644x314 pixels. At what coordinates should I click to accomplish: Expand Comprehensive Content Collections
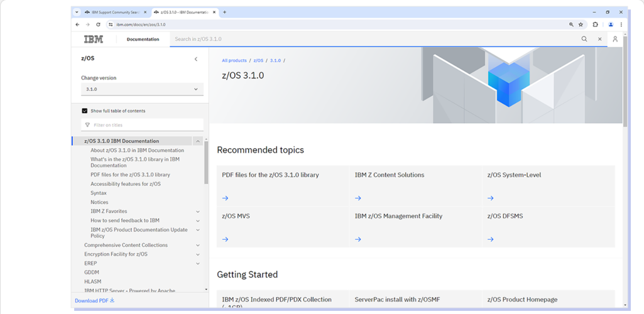(x=198, y=246)
